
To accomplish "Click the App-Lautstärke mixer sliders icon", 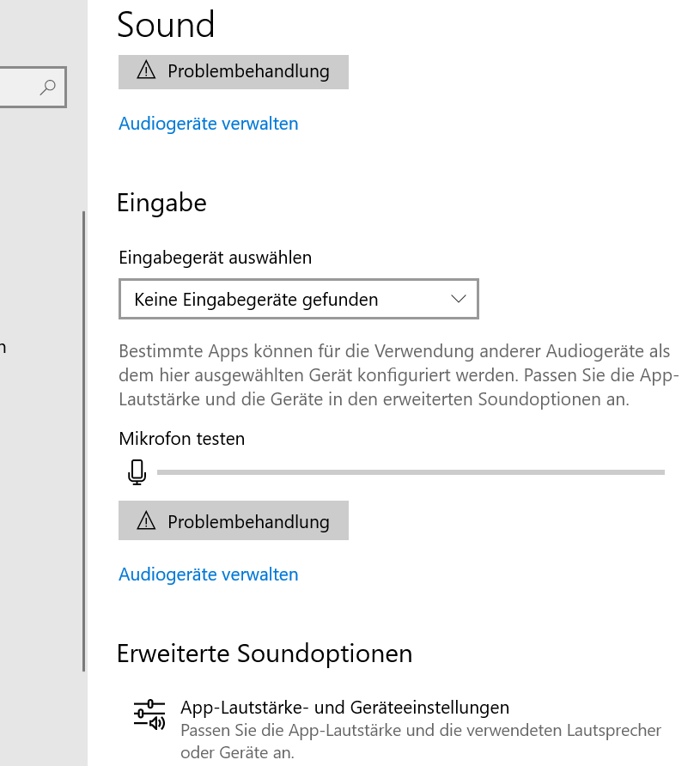I will (x=149, y=714).
